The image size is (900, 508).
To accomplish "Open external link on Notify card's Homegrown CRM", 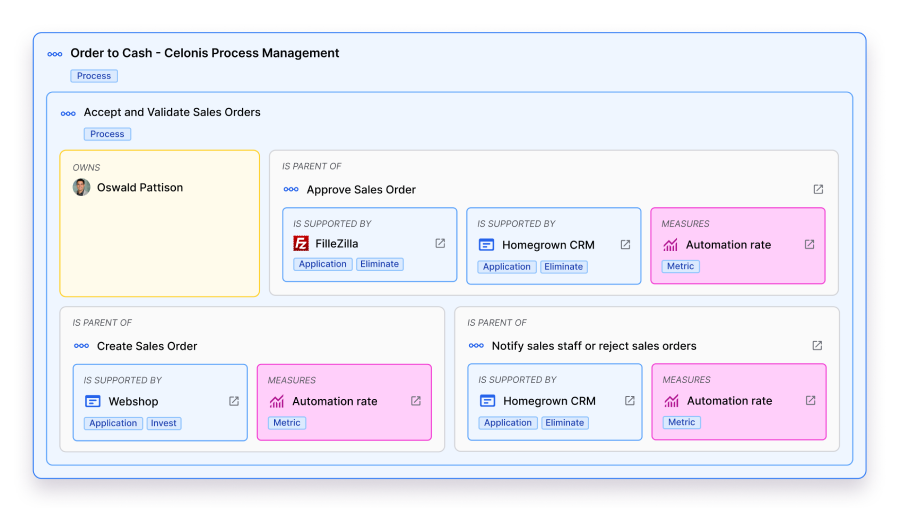I will click(x=630, y=401).
